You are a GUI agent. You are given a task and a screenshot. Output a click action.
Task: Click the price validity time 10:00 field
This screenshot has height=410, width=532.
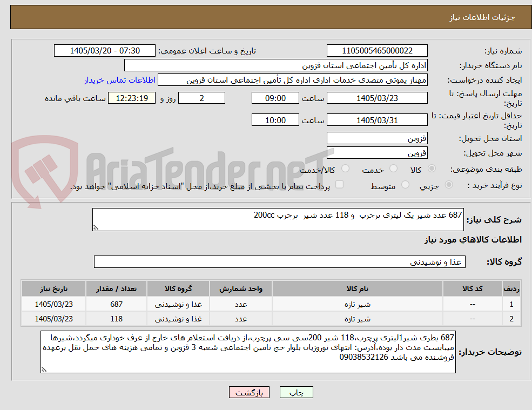[x=275, y=120]
